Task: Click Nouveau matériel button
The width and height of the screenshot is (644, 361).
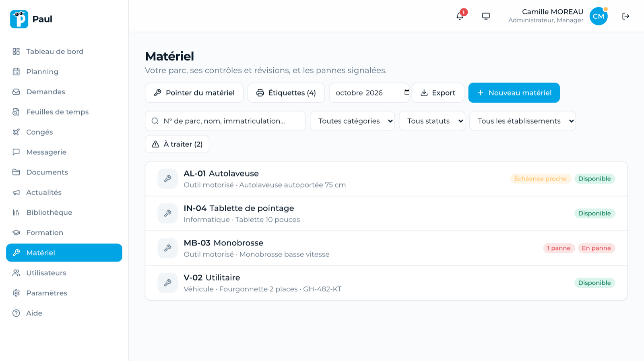Action: point(514,93)
